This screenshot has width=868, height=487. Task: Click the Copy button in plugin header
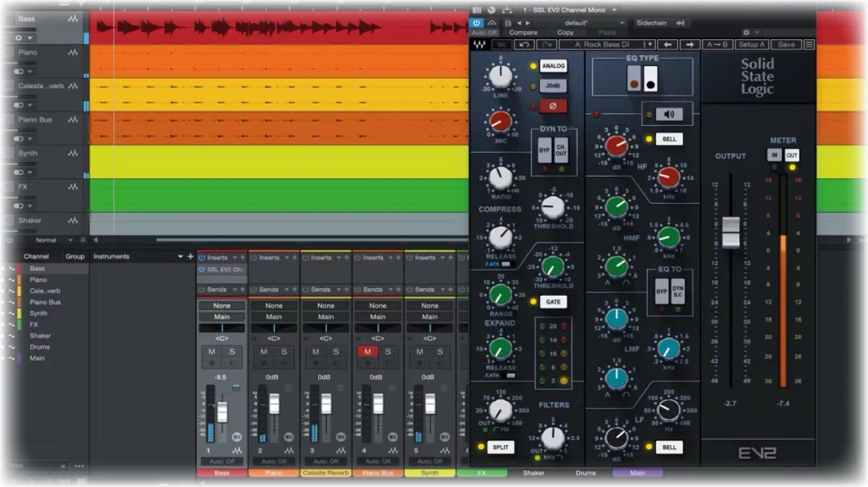[565, 33]
